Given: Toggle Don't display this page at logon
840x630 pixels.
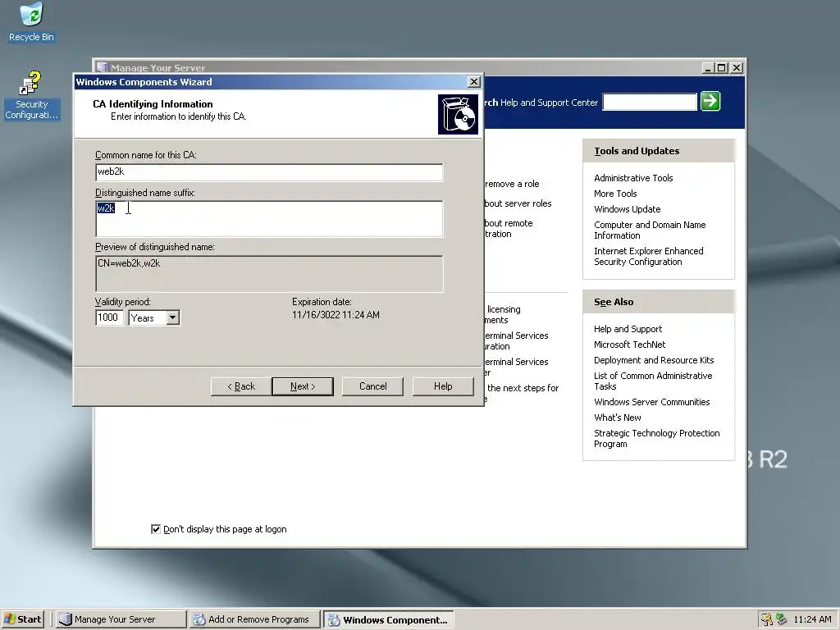Looking at the screenshot, I should pos(156,529).
